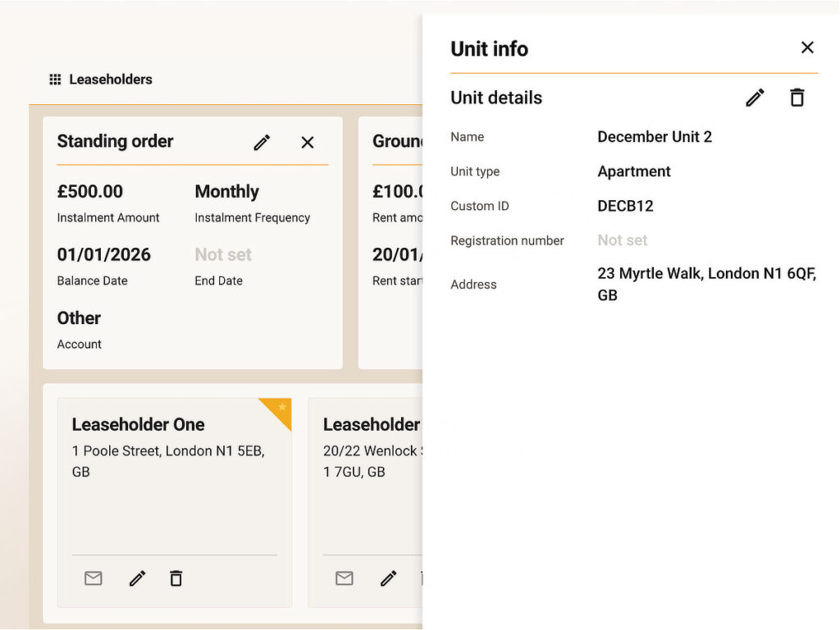Delete Leaseholder One
The width and height of the screenshot is (840, 630).
tap(176, 578)
